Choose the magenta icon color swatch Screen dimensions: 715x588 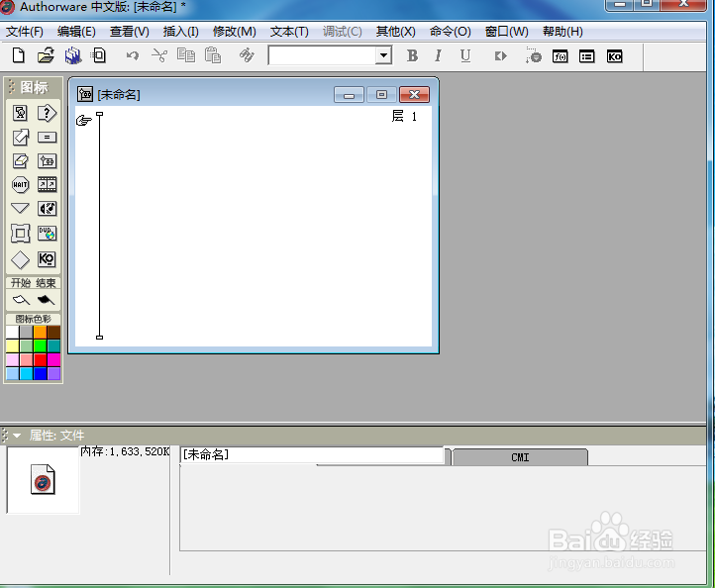pos(53,360)
